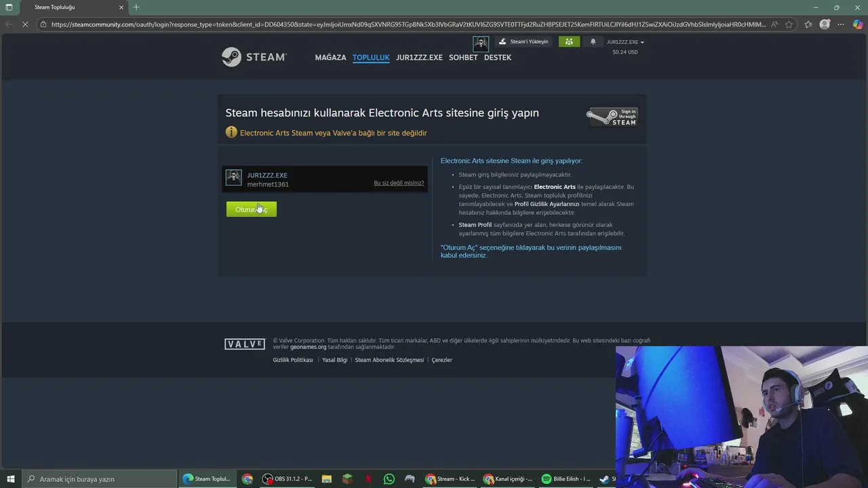Click the Steam'i Yükleyin install button
Viewport: 868px width, 488px height.
pos(524,41)
